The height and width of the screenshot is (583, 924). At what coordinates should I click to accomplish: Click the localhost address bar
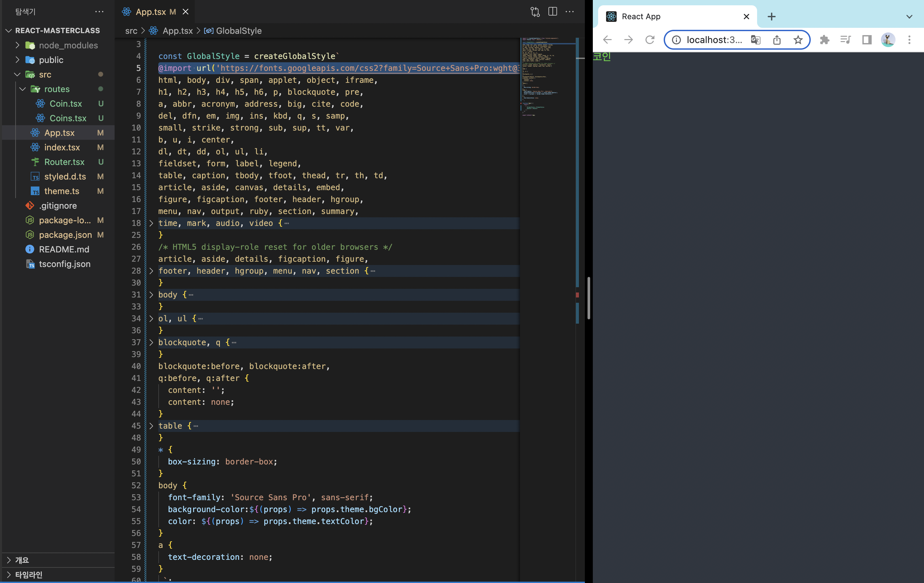point(714,40)
